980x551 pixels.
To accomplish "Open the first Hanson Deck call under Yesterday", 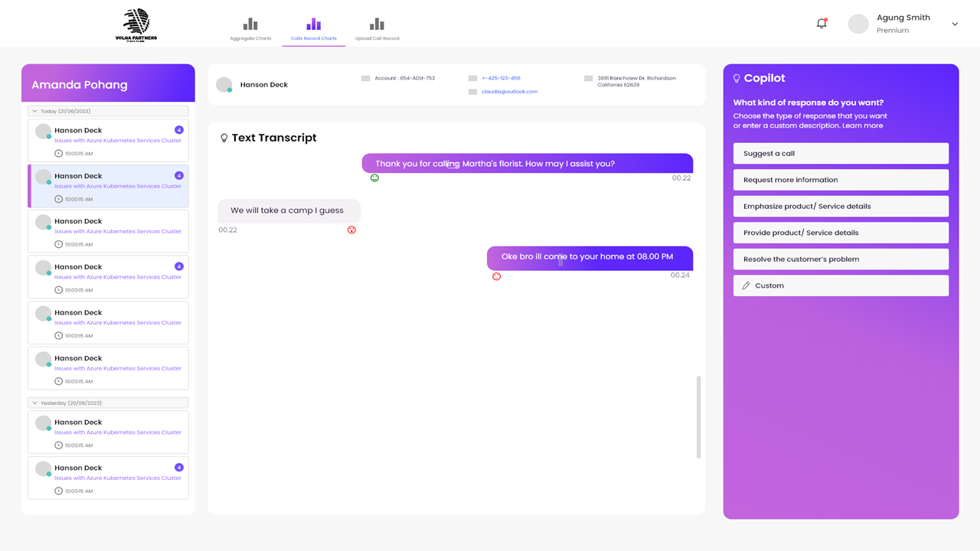I will click(x=108, y=432).
